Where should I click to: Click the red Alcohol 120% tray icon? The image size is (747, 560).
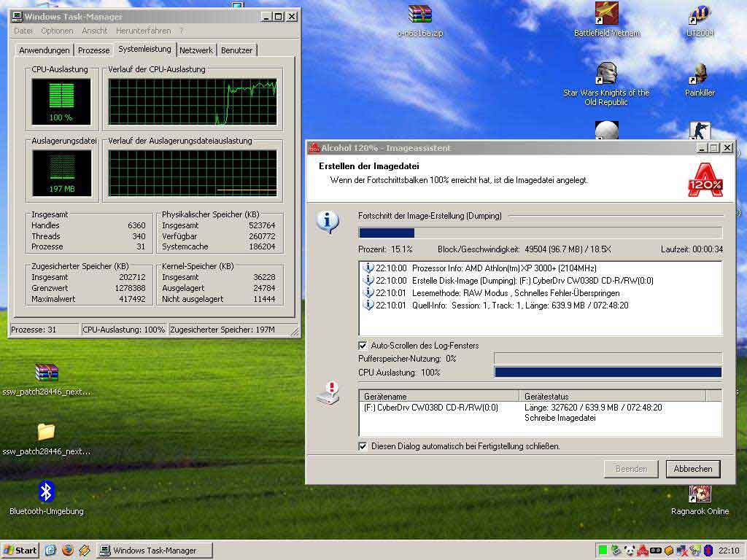click(x=642, y=551)
